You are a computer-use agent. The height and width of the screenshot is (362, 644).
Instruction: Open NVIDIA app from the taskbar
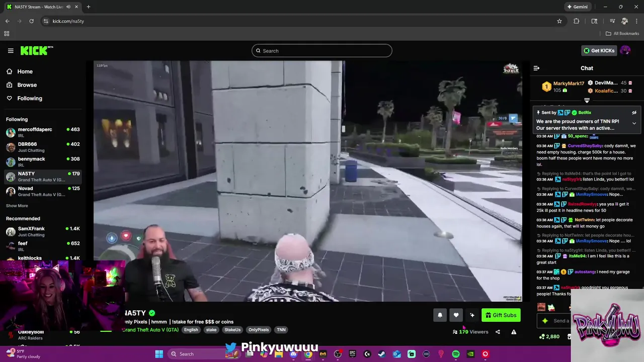tap(470, 354)
